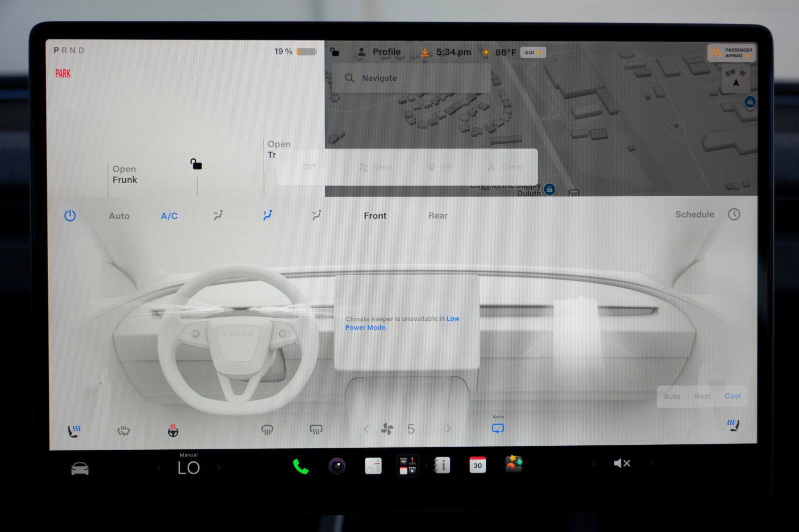The image size is (799, 532).
Task: Select the face-level airflow vent icon
Action: pos(218,215)
